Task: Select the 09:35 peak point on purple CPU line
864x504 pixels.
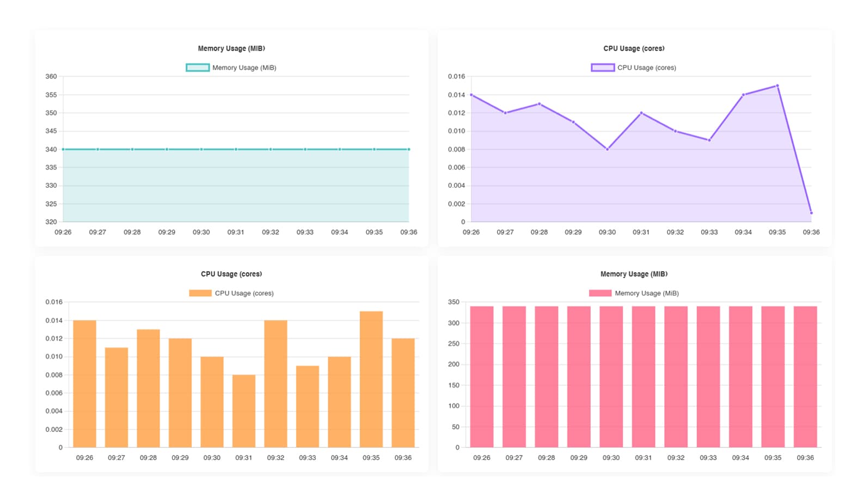Action: click(x=777, y=86)
